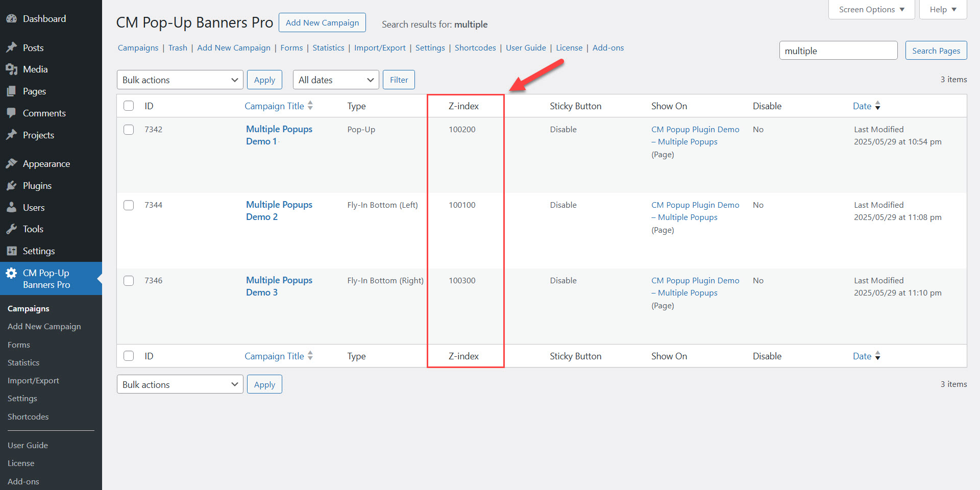
Task: Sort by Date arrows in table header
Action: 878,106
